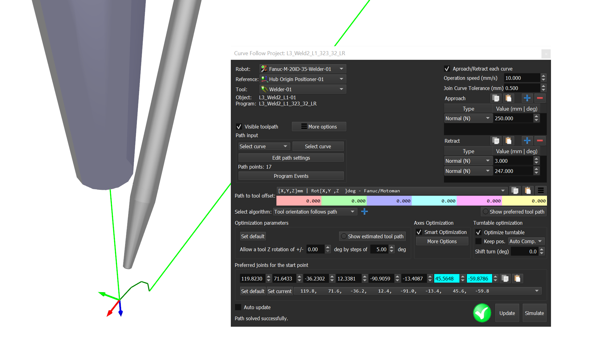Viewport: 600px width, 364px height.
Task: Open the Program Events button
Action: click(x=291, y=176)
